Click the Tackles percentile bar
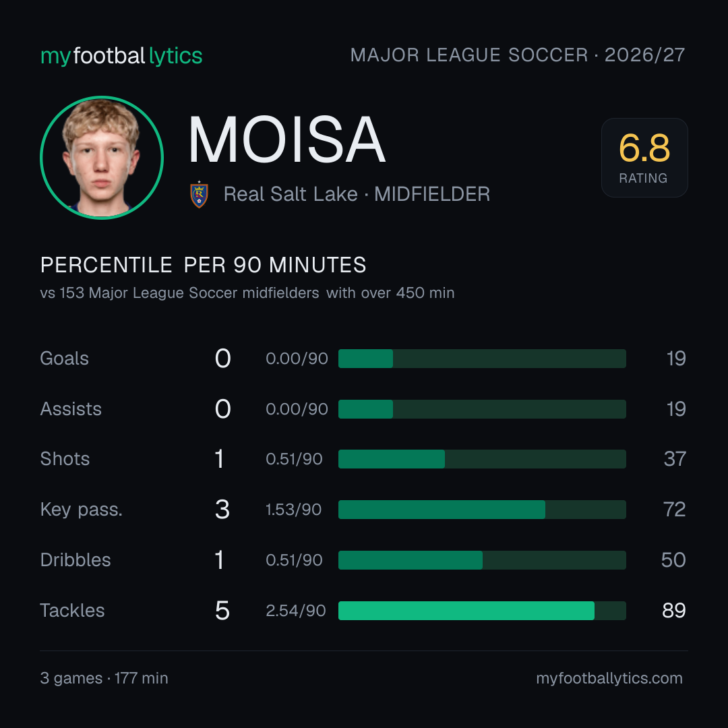 point(482,611)
